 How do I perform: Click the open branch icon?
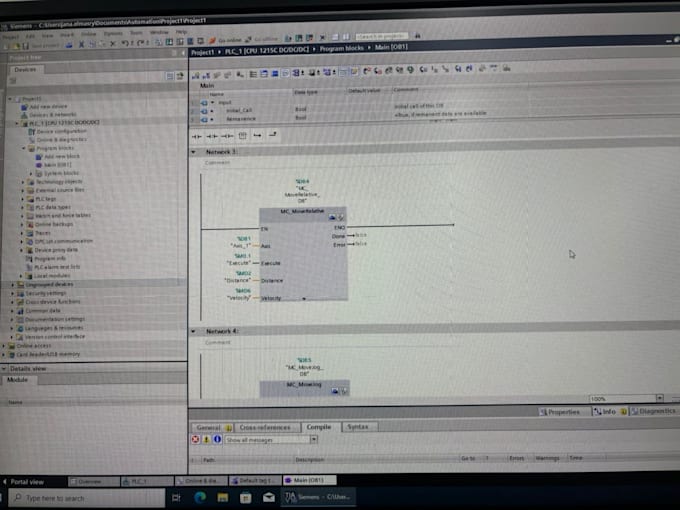(x=257, y=135)
